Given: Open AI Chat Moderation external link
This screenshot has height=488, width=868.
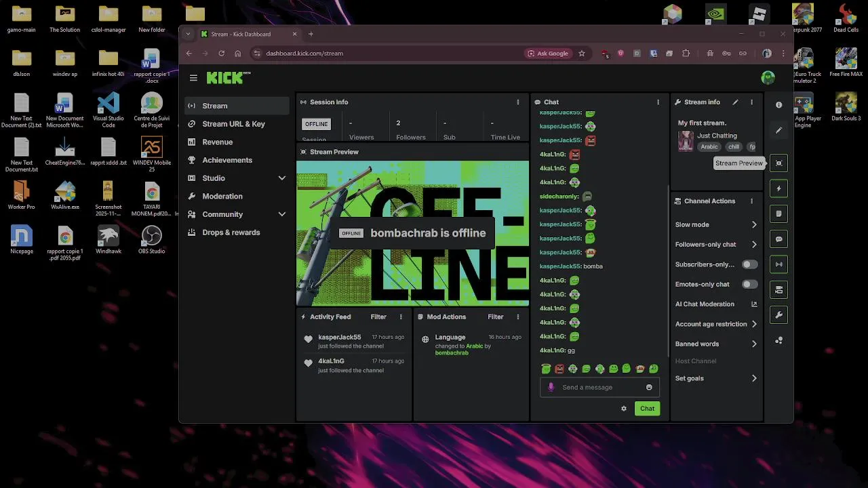Looking at the screenshot, I should [x=754, y=304].
